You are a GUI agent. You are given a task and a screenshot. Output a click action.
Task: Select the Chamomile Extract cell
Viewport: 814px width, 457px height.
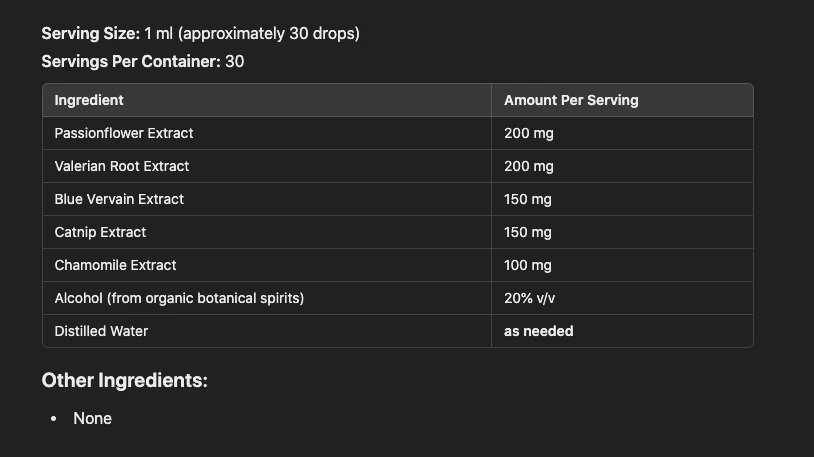coord(115,265)
